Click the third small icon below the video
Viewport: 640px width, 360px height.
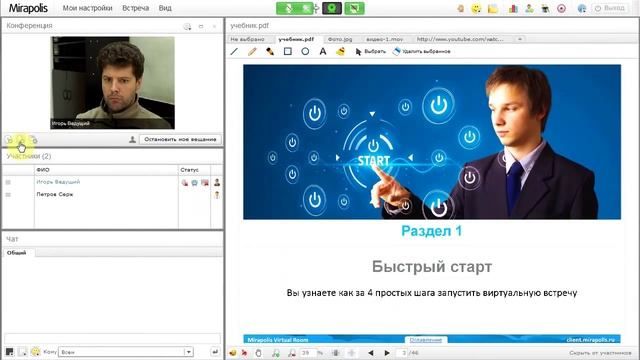coord(34,140)
